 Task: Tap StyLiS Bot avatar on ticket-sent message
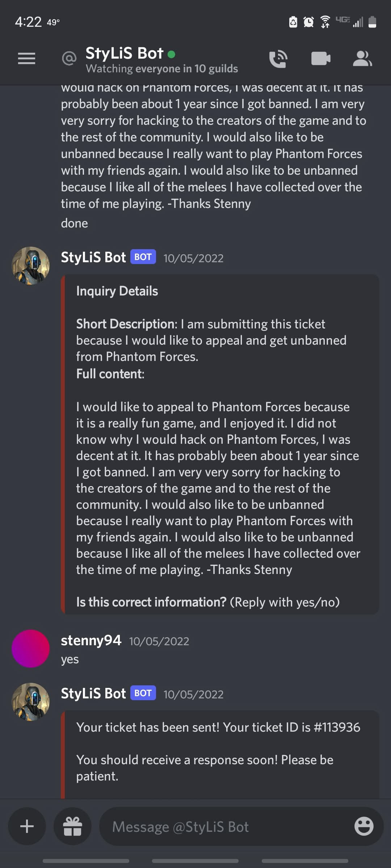coord(31,702)
